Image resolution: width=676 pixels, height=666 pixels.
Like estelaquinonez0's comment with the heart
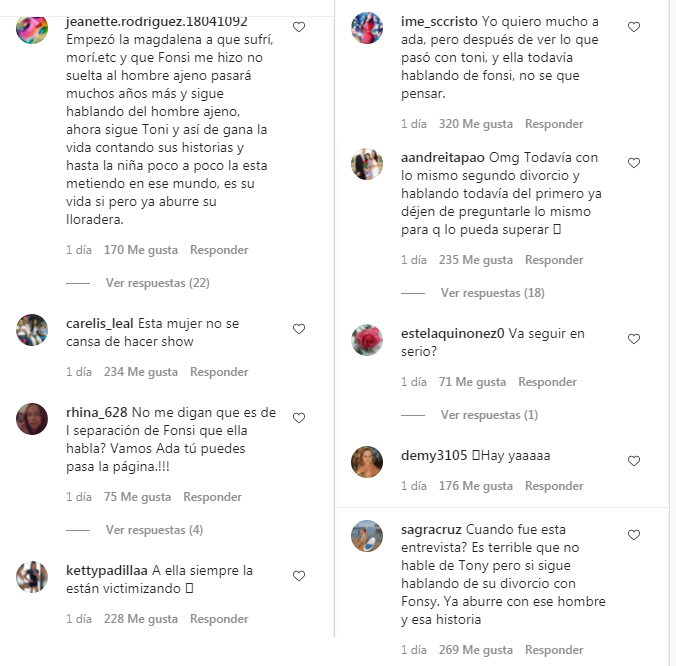pos(633,339)
